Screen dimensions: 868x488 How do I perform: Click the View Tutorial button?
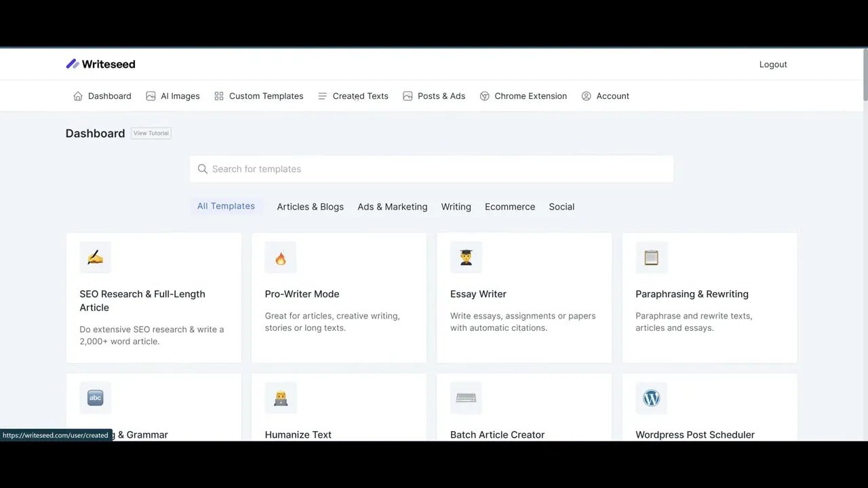151,133
